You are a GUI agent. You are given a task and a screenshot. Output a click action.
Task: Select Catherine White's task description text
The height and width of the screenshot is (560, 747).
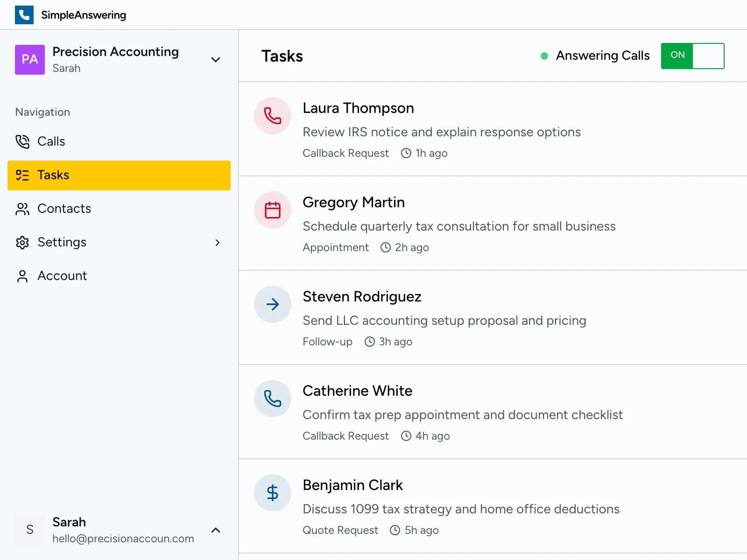pos(462,415)
